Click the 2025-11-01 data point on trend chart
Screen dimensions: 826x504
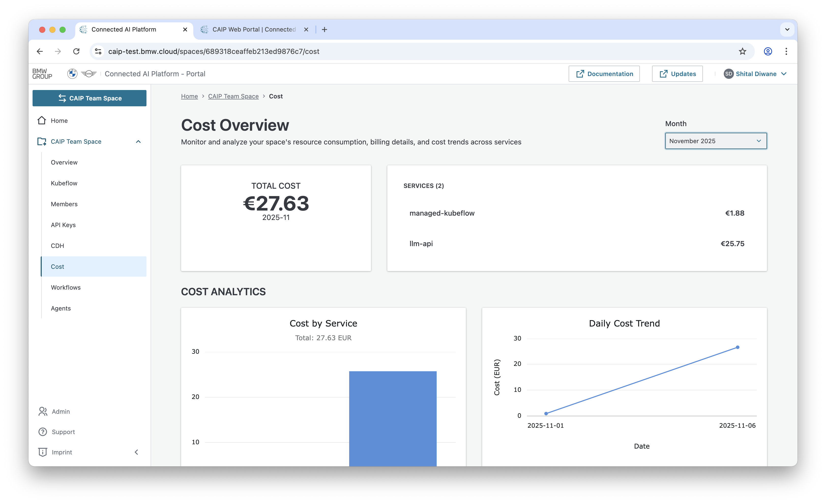coord(546,413)
